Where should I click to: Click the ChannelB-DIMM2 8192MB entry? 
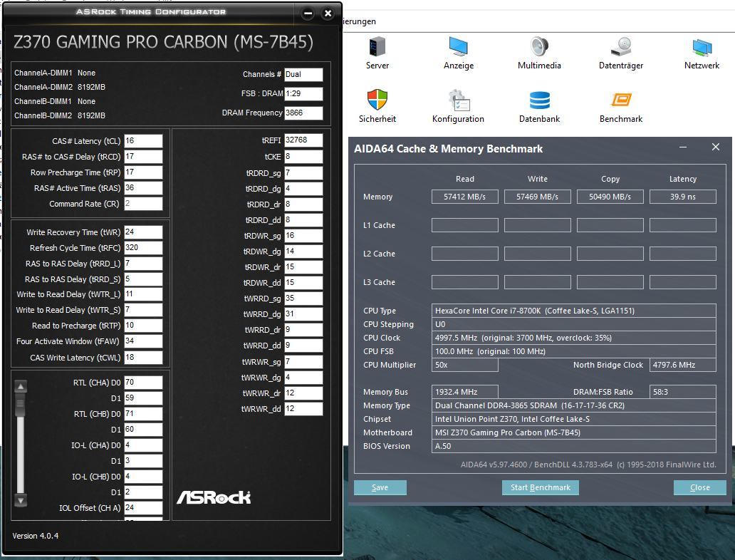tap(60, 115)
